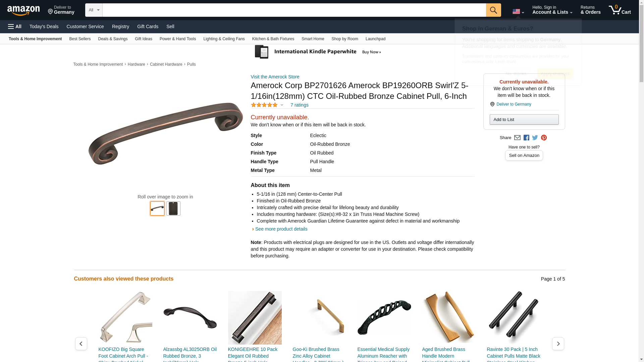Image resolution: width=644 pixels, height=362 pixels.
Task: Go to previous carousel page arrow
Action: pyautogui.click(x=81, y=344)
